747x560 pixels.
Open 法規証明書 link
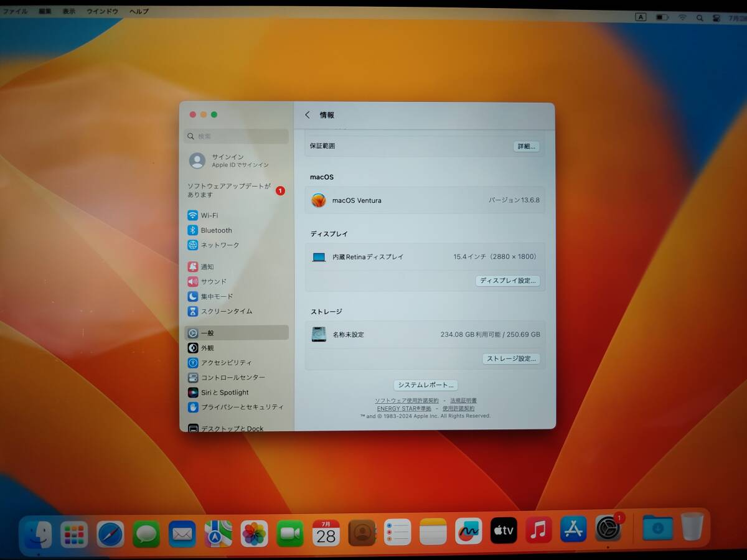tap(464, 401)
